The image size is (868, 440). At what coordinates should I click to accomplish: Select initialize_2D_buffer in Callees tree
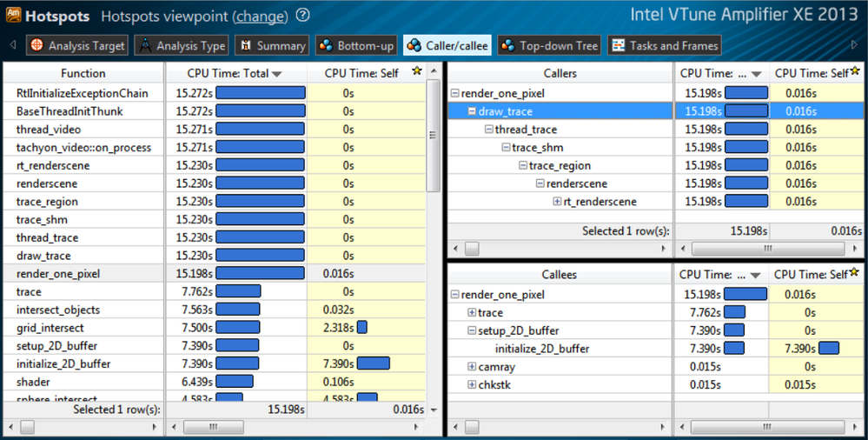point(542,349)
